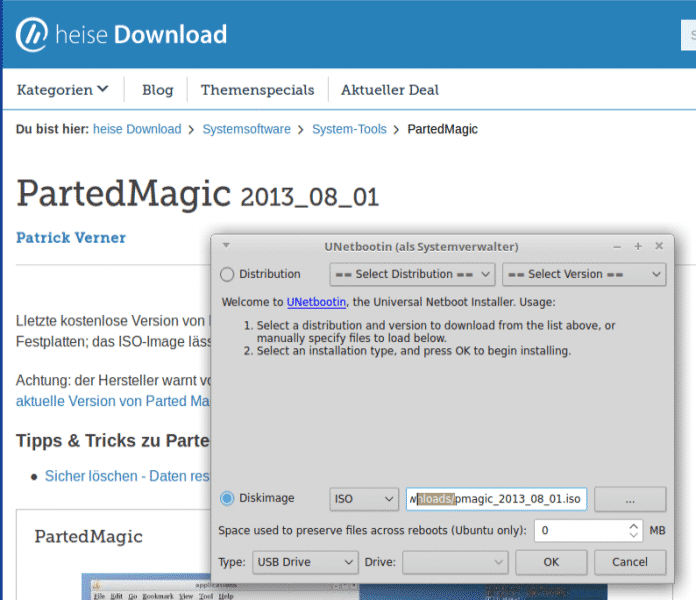The image size is (696, 600).
Task: Browse for ISO with the ... button
Action: pyautogui.click(x=630, y=498)
